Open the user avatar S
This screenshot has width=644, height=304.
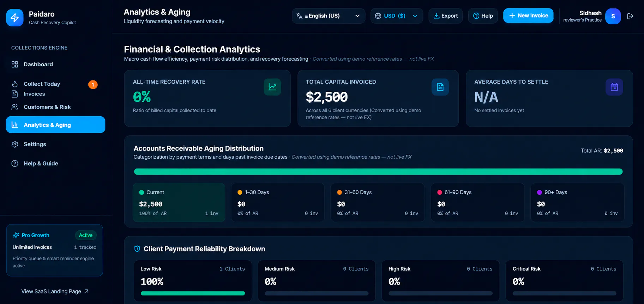point(613,16)
